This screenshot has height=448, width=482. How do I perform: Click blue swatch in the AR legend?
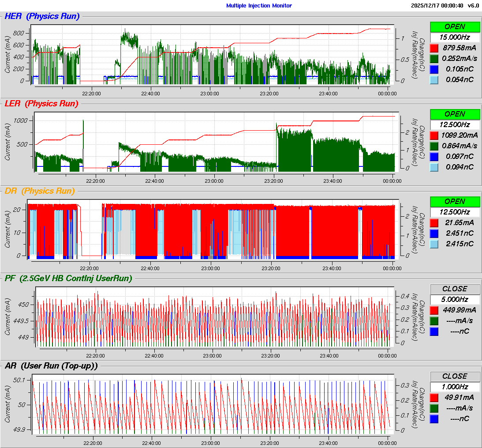pos(434,419)
